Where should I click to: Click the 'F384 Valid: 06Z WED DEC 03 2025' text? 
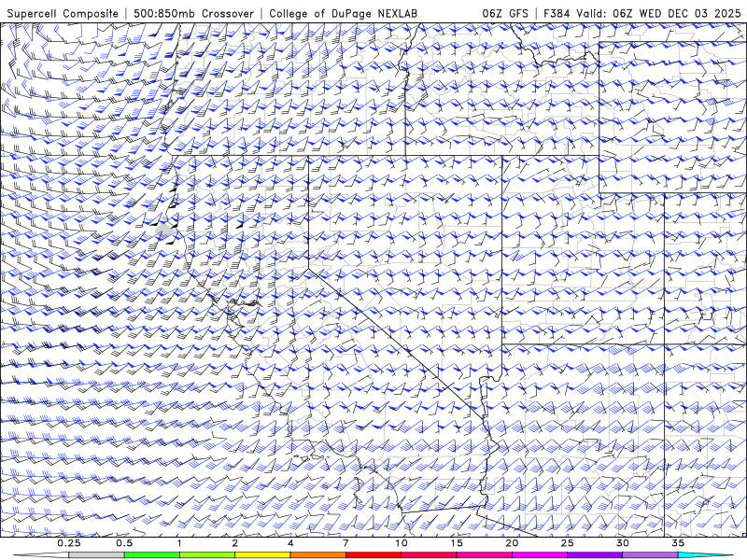(x=642, y=13)
